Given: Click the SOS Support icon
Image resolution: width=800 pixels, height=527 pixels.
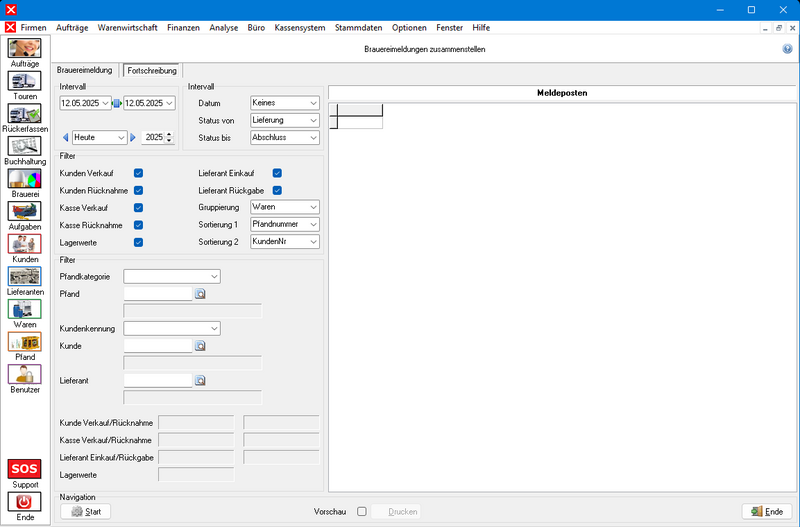Looking at the screenshot, I should pos(25,470).
